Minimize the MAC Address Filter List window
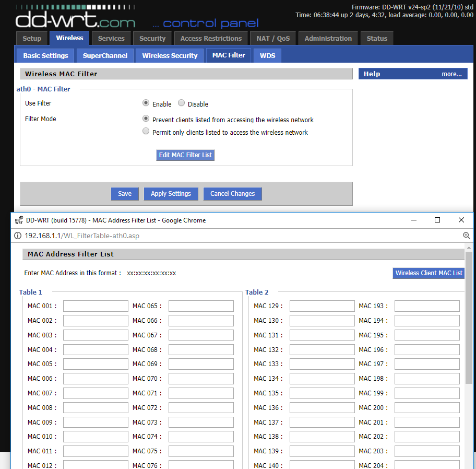The height and width of the screenshot is (469, 476). [414, 220]
